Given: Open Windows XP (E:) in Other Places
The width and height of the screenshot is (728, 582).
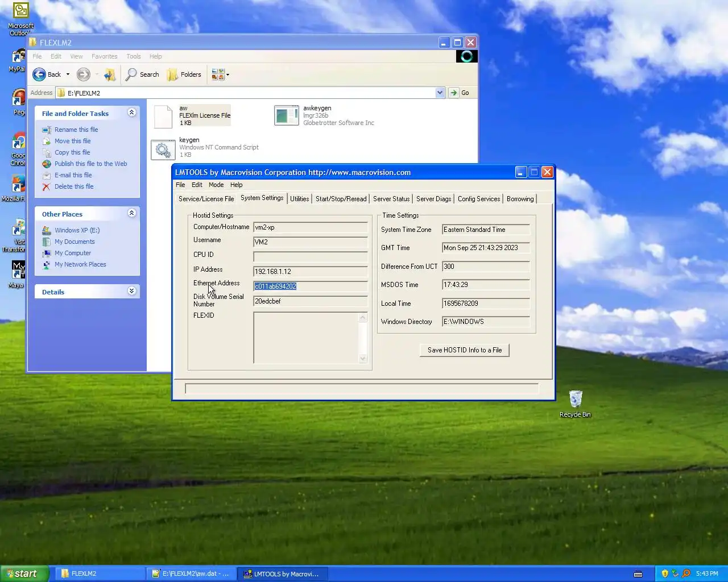Looking at the screenshot, I should coord(77,230).
